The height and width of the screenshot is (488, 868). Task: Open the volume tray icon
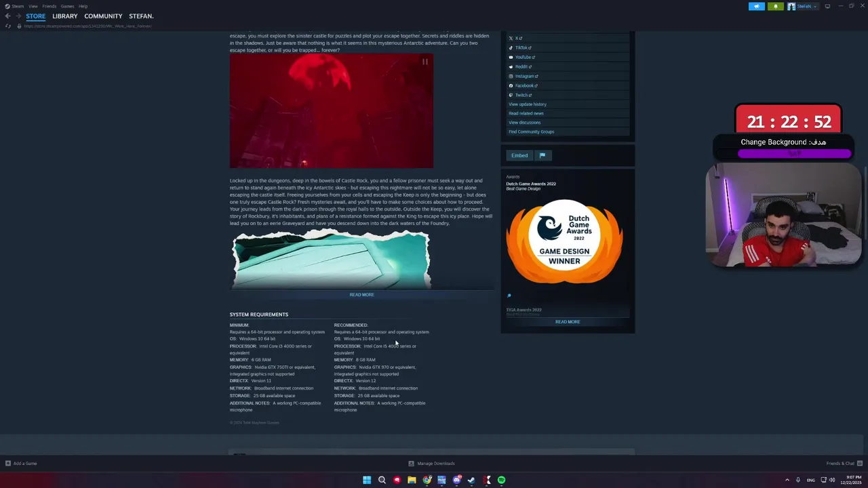tap(832, 480)
